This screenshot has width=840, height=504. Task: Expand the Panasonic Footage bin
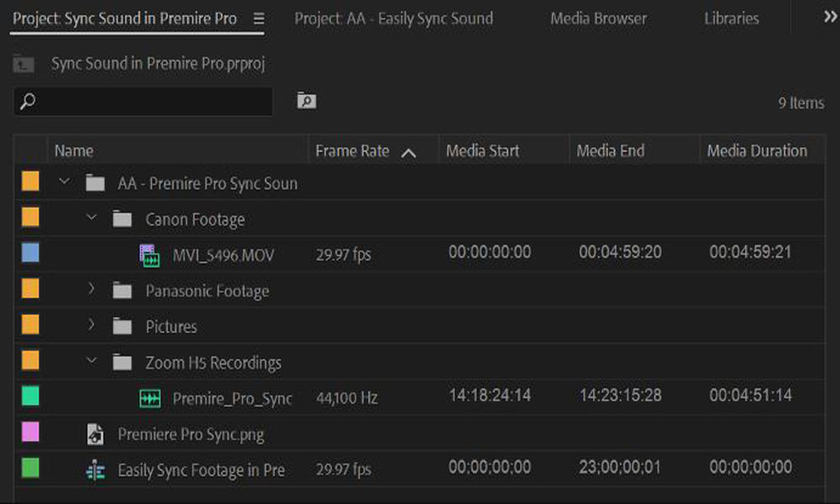pyautogui.click(x=92, y=289)
